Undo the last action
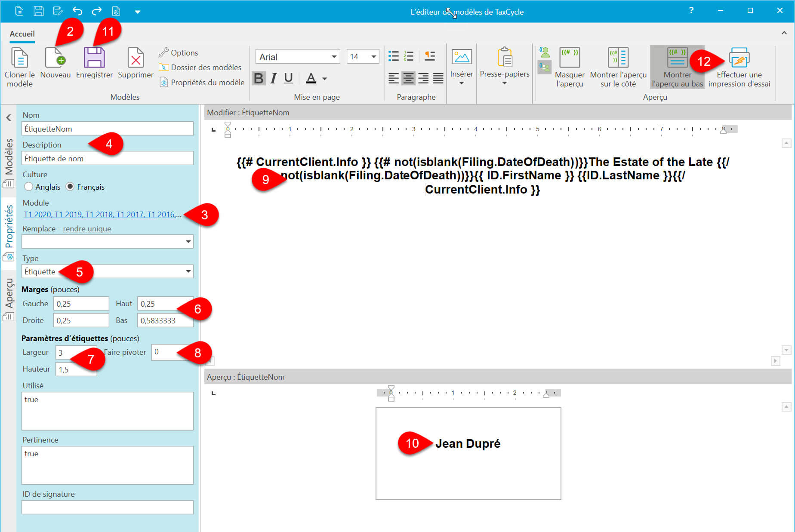Viewport: 795px width, 532px height. pyautogui.click(x=77, y=11)
